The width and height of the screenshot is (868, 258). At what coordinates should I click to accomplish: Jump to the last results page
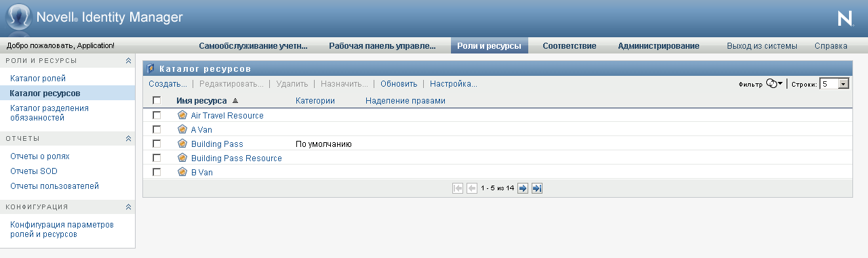537,188
